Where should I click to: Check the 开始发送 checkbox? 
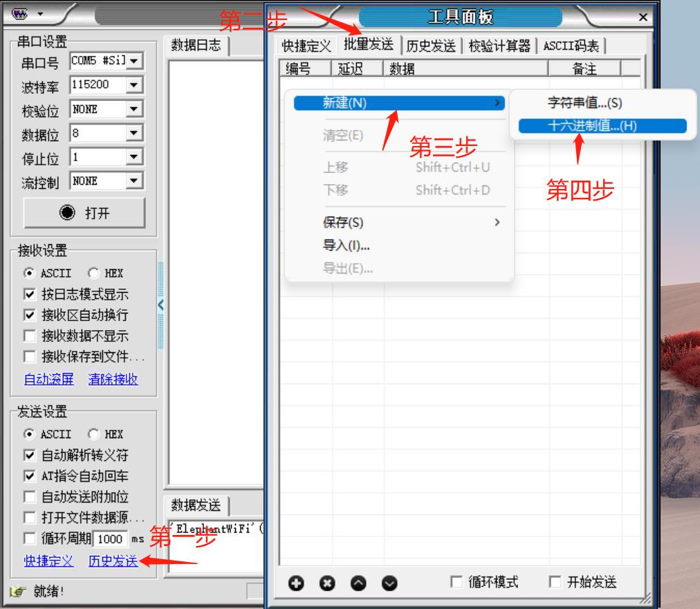click(x=555, y=582)
